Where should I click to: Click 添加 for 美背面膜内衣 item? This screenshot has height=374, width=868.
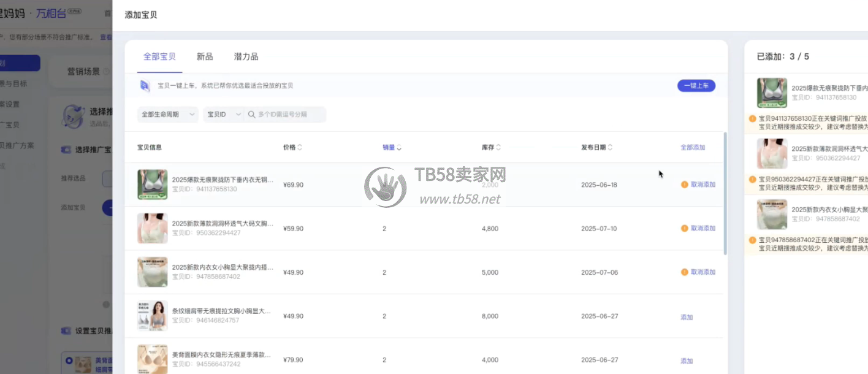(x=687, y=361)
